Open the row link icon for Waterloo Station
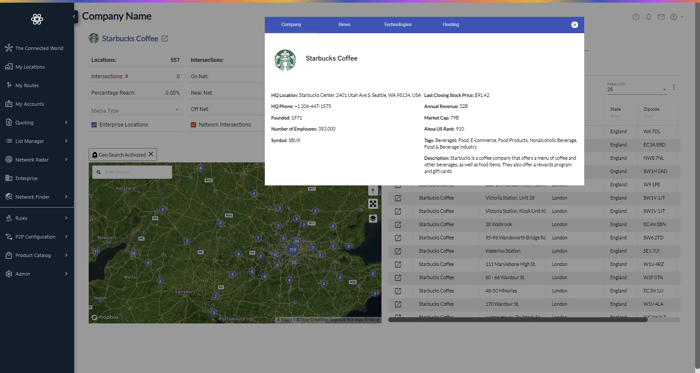700x373 pixels. pyautogui.click(x=398, y=251)
